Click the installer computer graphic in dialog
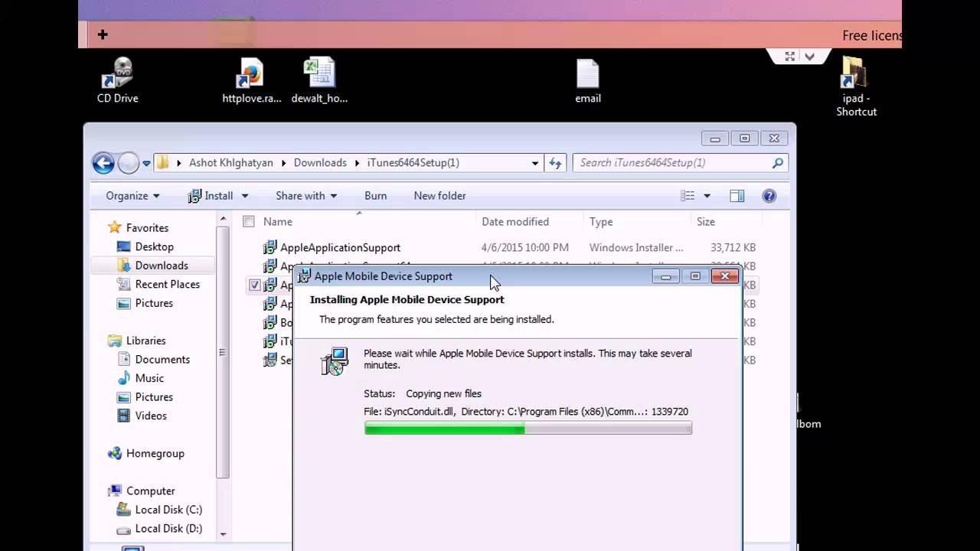 335,360
